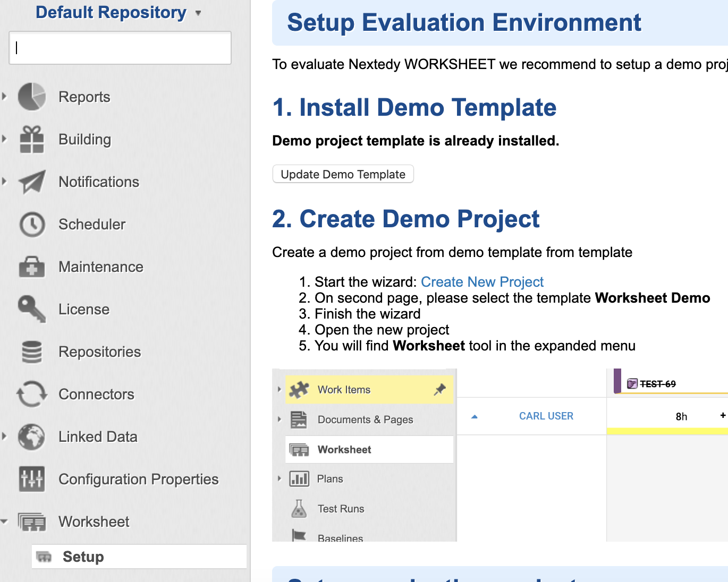Click the Maintenance first-aid kit icon
Image resolution: width=728 pixels, height=582 pixels.
pyautogui.click(x=32, y=267)
